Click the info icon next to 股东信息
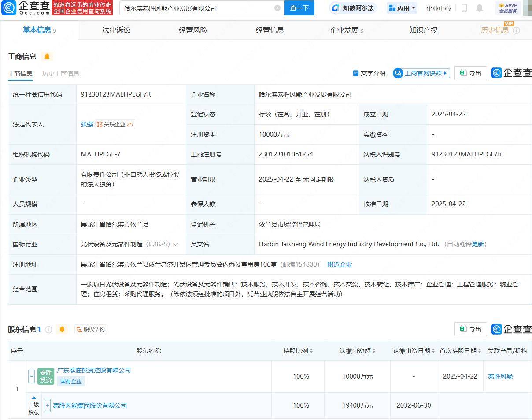This screenshot has height=420, width=532. (48, 329)
